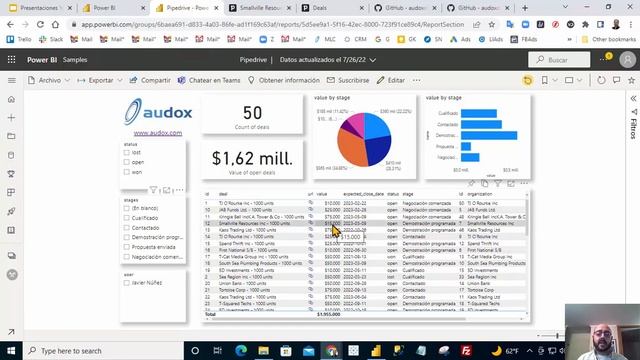Image resolution: width=640 pixels, height=360 pixels.
Task: Open Learn book icon in the sidebar
Action: coord(11,230)
